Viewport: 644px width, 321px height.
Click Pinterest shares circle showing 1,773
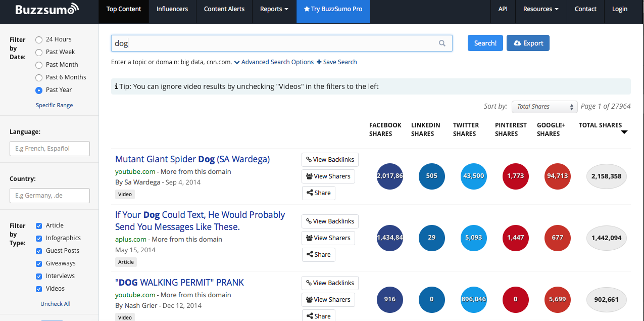click(516, 176)
